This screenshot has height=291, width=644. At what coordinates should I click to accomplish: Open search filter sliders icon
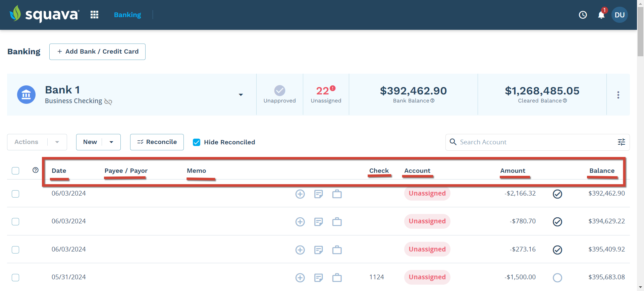click(622, 142)
